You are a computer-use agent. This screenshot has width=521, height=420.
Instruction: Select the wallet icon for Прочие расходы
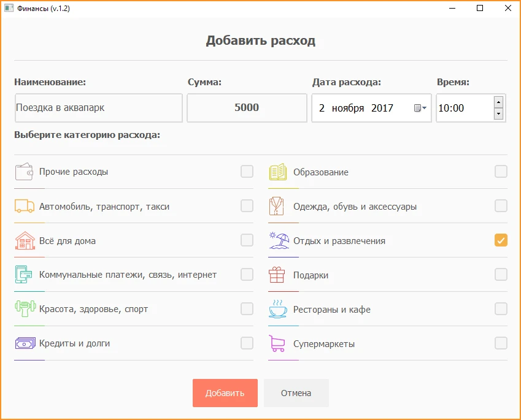24,172
